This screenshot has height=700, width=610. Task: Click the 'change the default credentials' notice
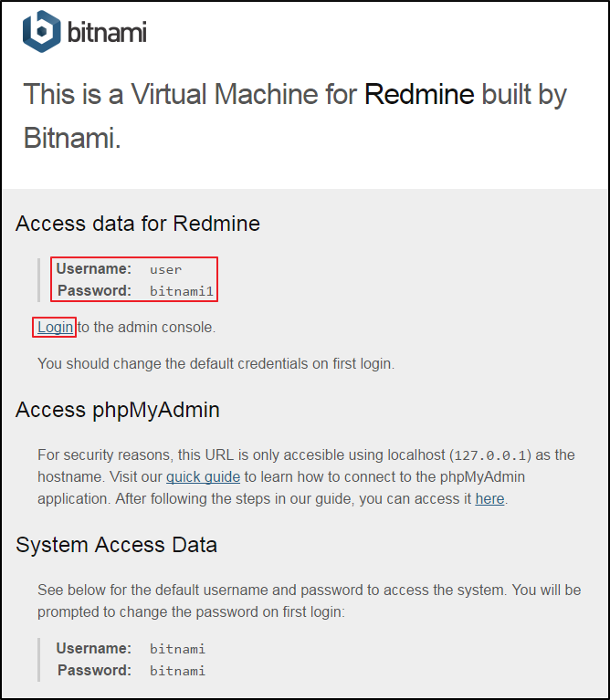(216, 364)
